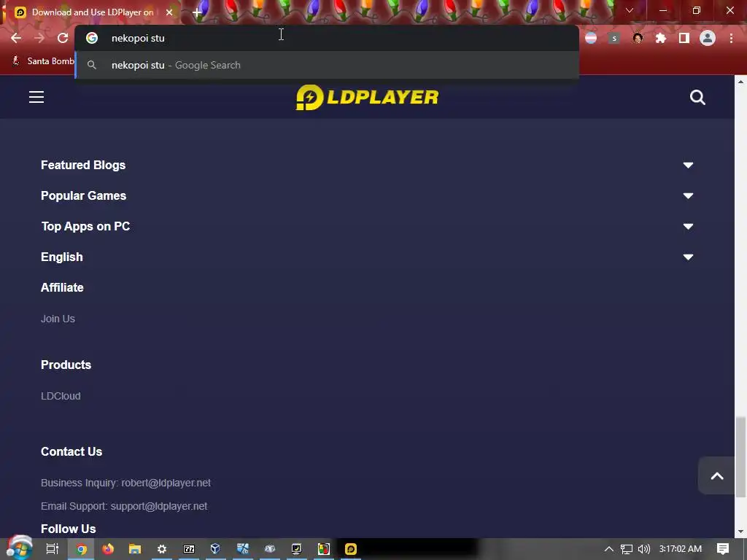Image resolution: width=747 pixels, height=560 pixels.
Task: Open the network status tray icon
Action: [x=626, y=549]
